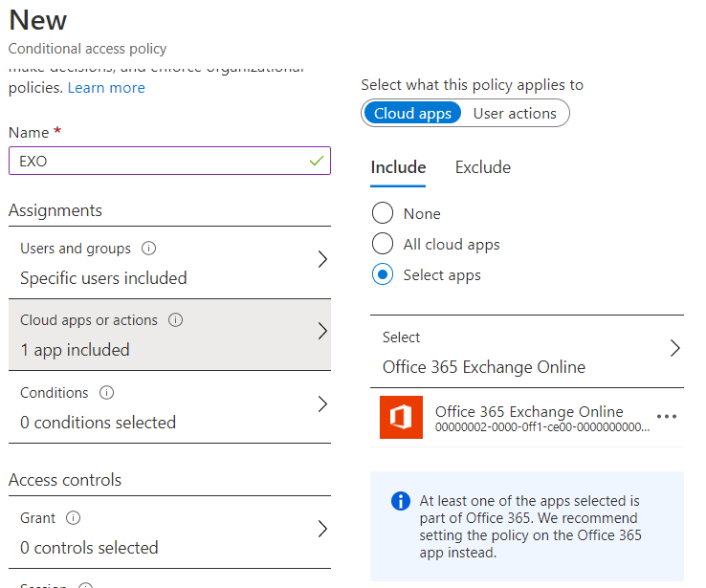706x588 pixels.
Task: Click the green checkmark in Name field
Action: [x=317, y=161]
